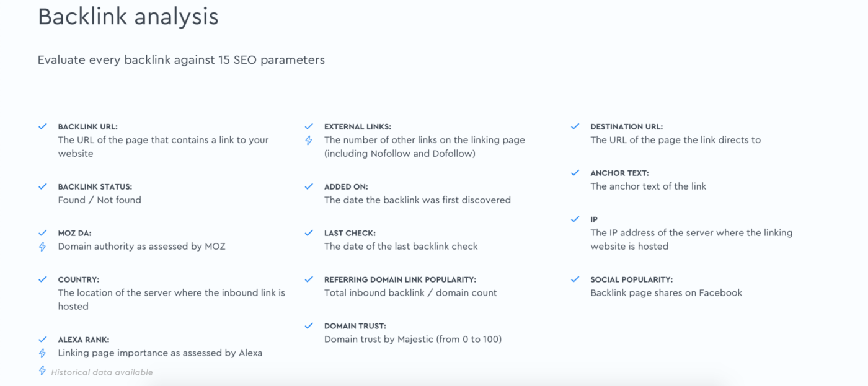Click the checkmark next to SOCIAL POPULARITY
The height and width of the screenshot is (386, 868).
(x=575, y=279)
